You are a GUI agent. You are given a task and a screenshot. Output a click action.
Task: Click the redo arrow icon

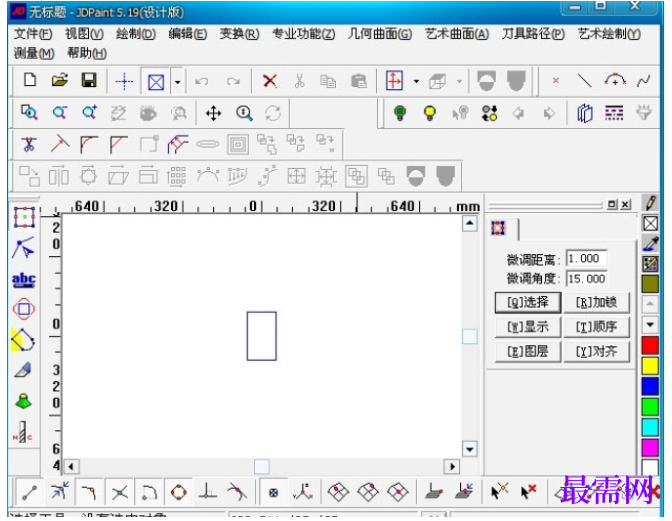(233, 81)
